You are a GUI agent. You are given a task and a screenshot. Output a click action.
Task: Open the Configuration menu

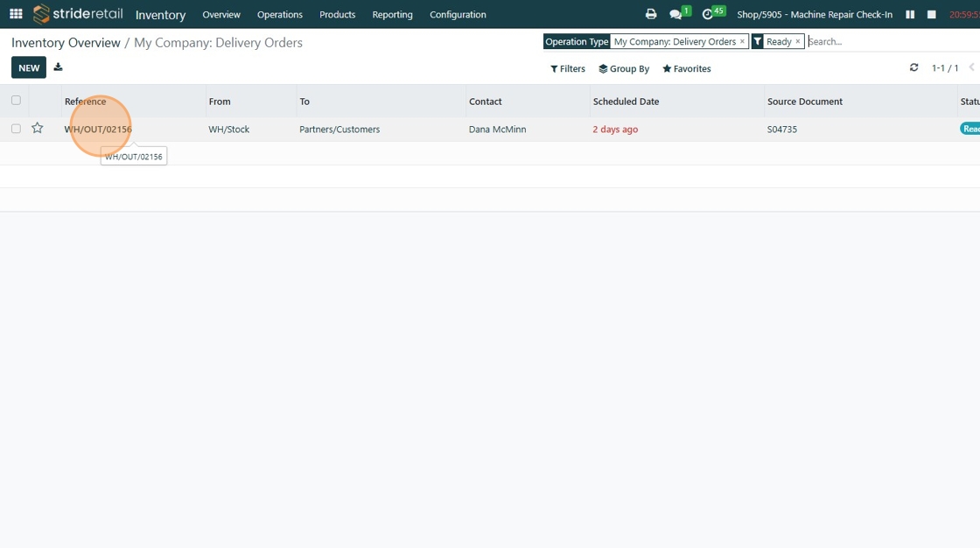458,14
